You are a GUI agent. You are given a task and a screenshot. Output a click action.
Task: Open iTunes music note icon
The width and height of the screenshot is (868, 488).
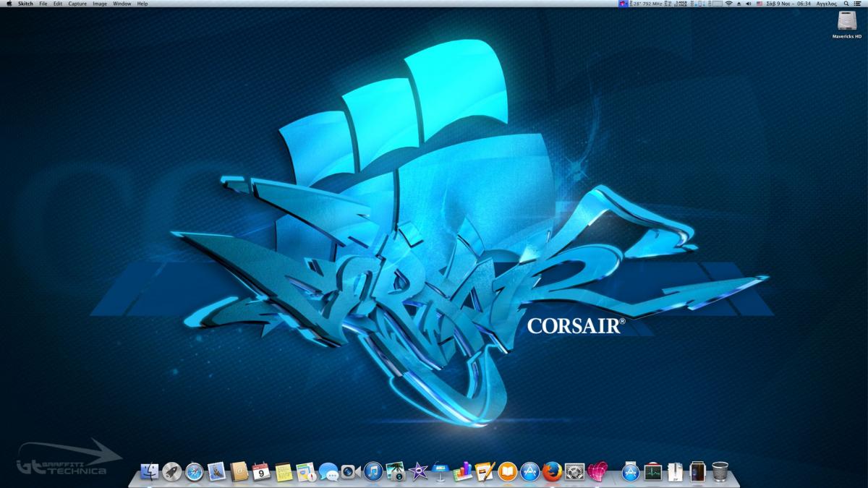373,472
